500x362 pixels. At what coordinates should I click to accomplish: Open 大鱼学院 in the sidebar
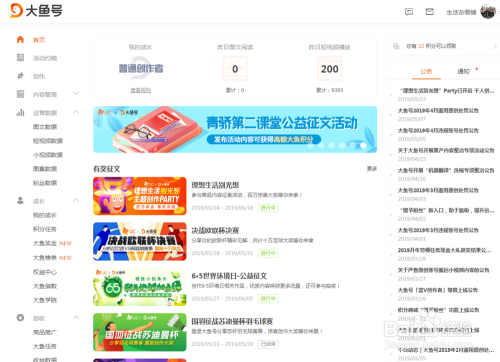pos(45,300)
